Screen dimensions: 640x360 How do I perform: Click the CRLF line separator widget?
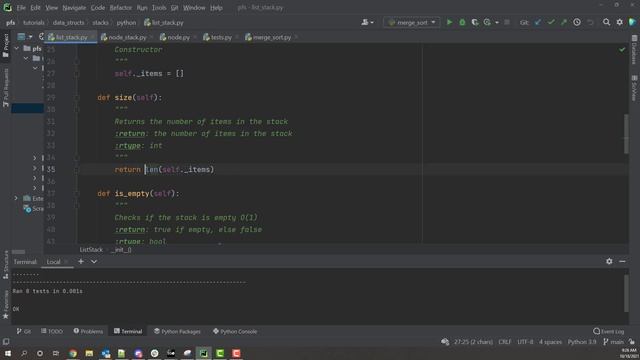(505, 342)
